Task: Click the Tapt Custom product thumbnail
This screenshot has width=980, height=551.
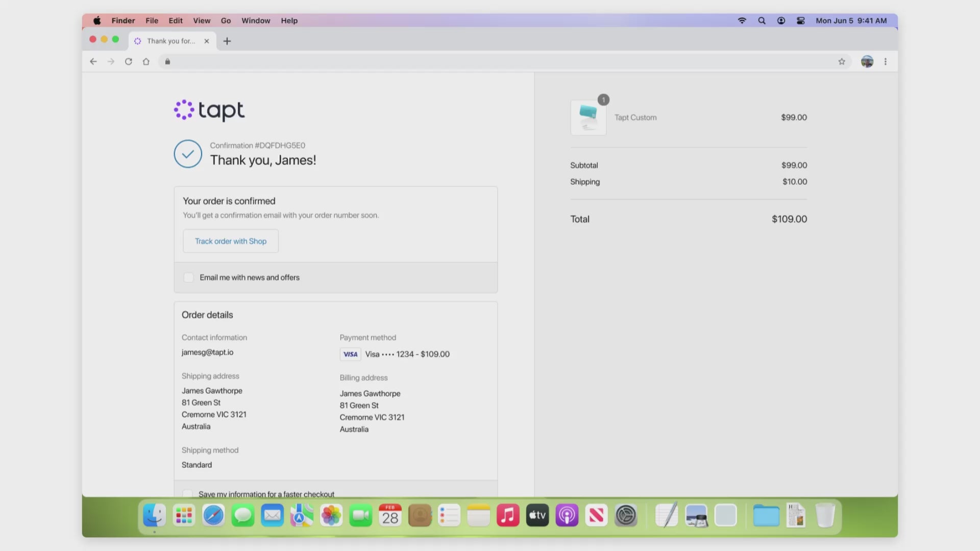Action: click(x=589, y=117)
